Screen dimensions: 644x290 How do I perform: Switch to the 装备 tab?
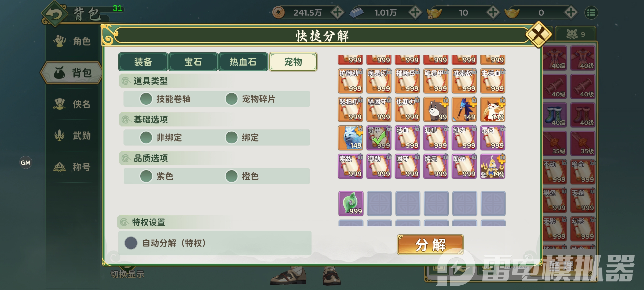pos(143,62)
